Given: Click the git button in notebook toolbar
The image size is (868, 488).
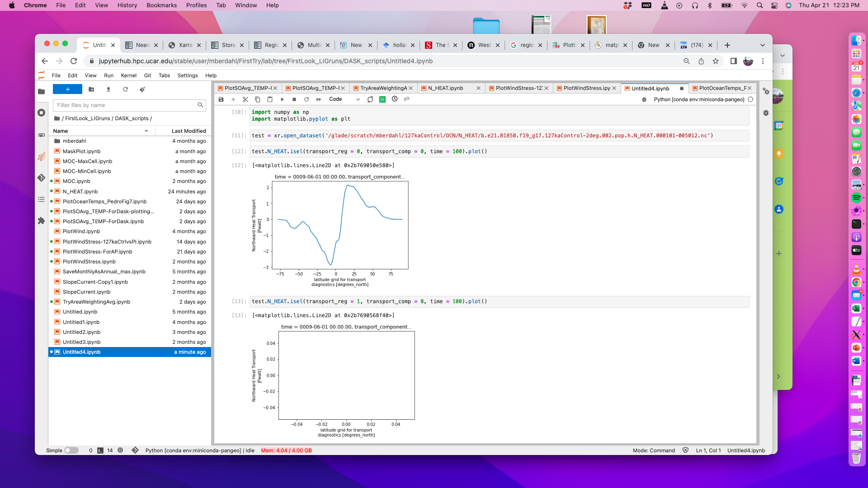Looking at the screenshot, I should click(407, 99).
